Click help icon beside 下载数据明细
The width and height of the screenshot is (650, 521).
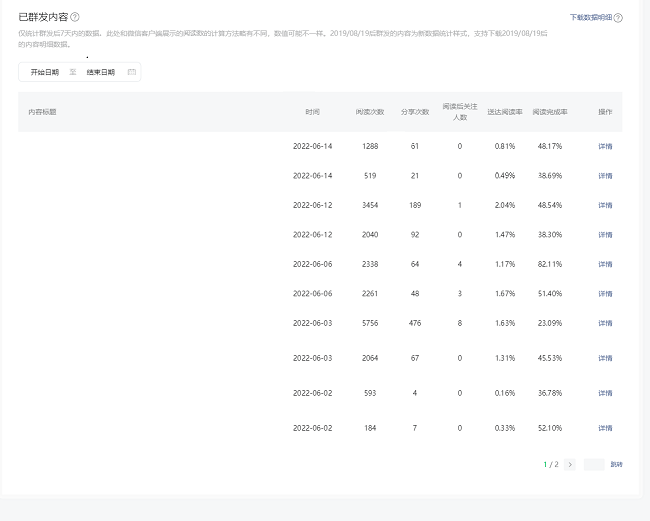click(x=618, y=18)
